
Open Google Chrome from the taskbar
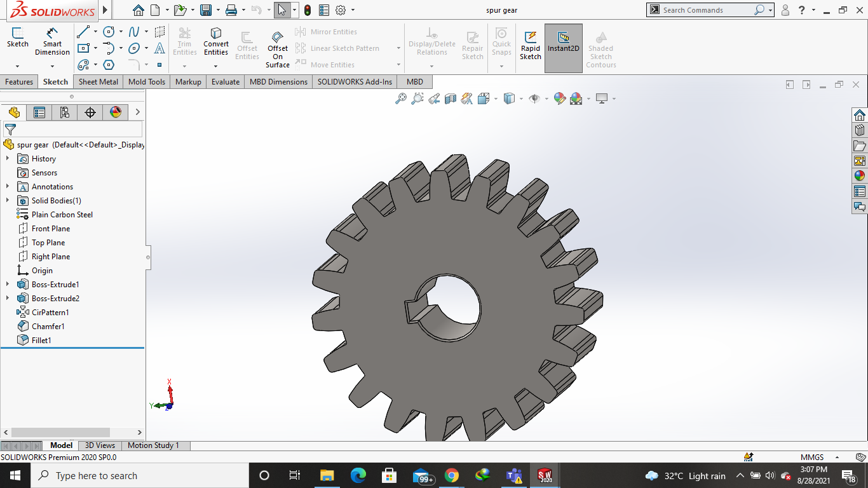[x=452, y=475]
